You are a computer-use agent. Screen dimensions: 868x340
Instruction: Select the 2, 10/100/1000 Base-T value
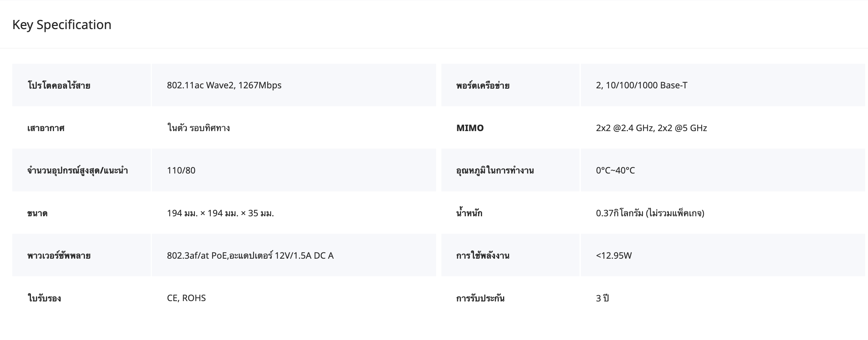tap(642, 85)
